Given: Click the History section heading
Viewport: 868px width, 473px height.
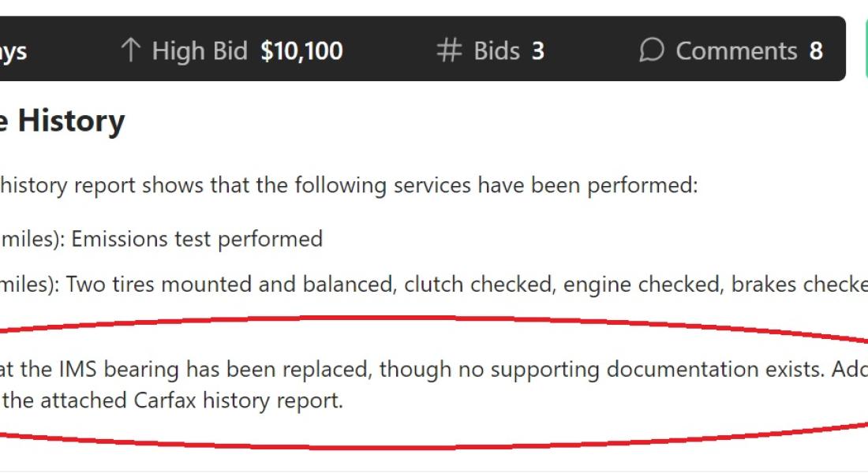Looking at the screenshot, I should coord(71,121).
